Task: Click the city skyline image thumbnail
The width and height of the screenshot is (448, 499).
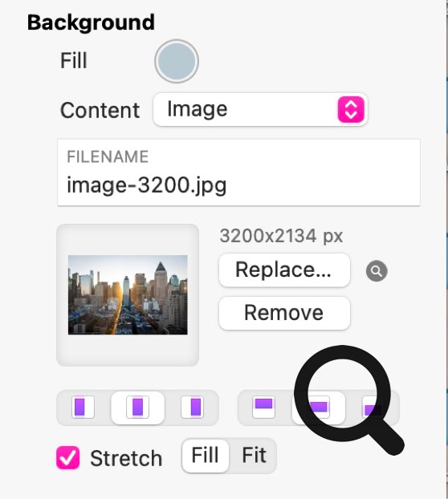Action: click(128, 294)
